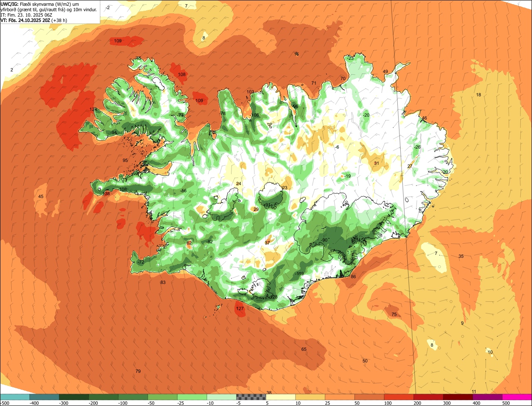The height and width of the screenshot is (406, 532).
Task: Click the initial time 'IT: Fim. 23. 10. 2025 06Z'
Action: (26, 15)
